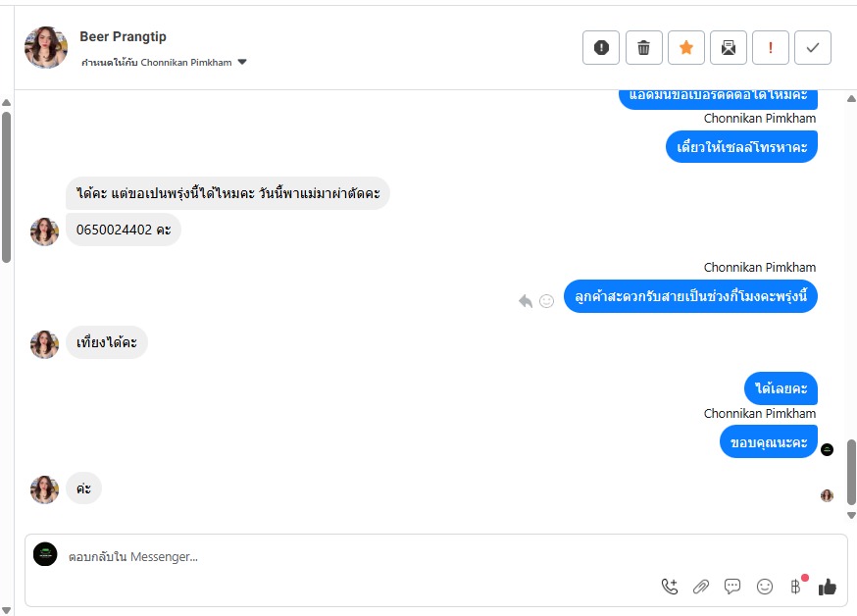Attach a file using the paperclip icon
This screenshot has height=616, width=857.
[x=701, y=587]
